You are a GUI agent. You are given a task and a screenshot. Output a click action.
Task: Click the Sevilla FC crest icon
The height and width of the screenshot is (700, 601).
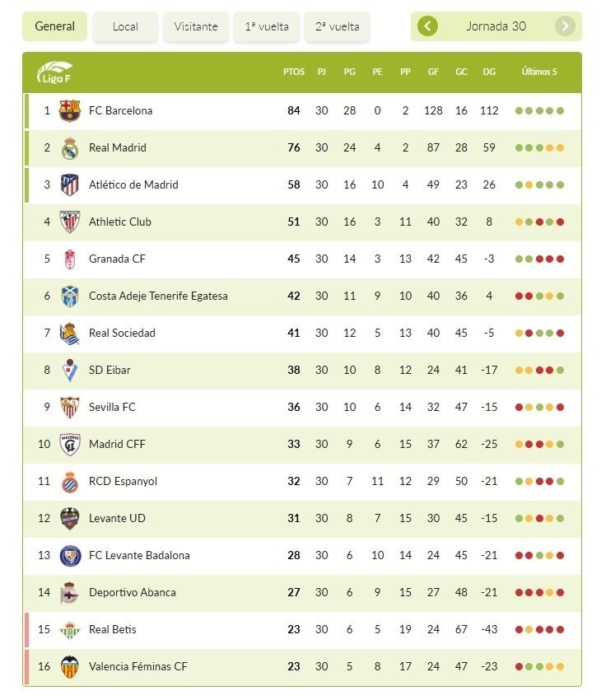(70, 407)
